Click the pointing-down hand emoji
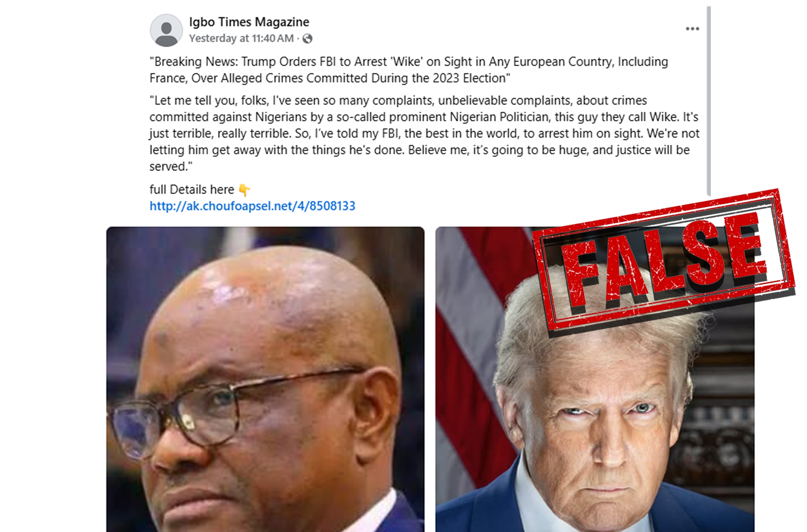 [244, 190]
